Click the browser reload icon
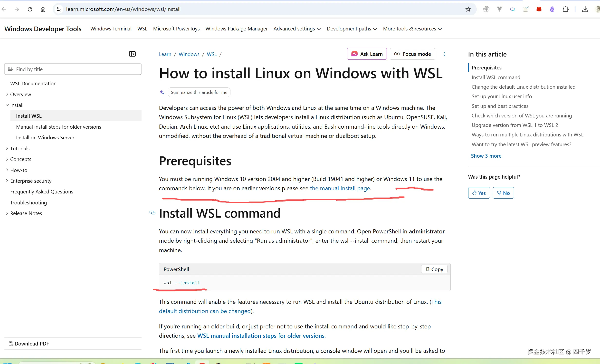This screenshot has height=364, width=600. point(30,9)
